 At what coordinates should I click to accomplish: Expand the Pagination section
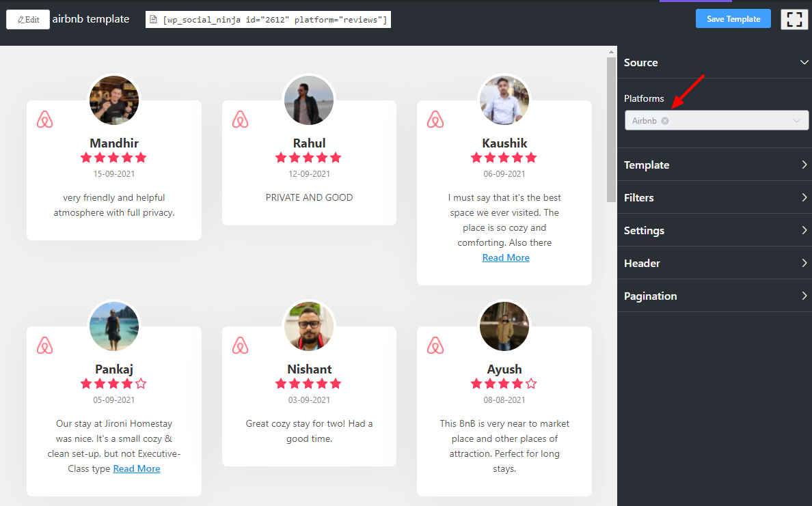tap(714, 296)
